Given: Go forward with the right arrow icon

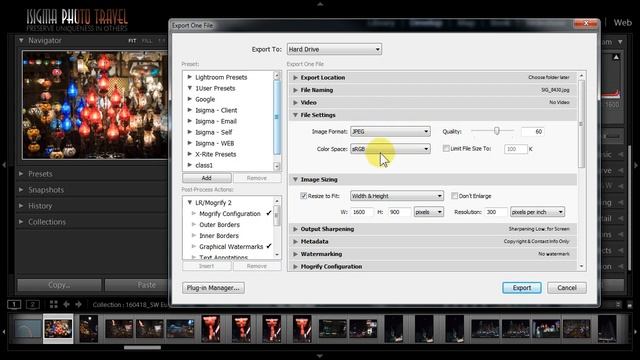Looking at the screenshot, I should click(78, 304).
